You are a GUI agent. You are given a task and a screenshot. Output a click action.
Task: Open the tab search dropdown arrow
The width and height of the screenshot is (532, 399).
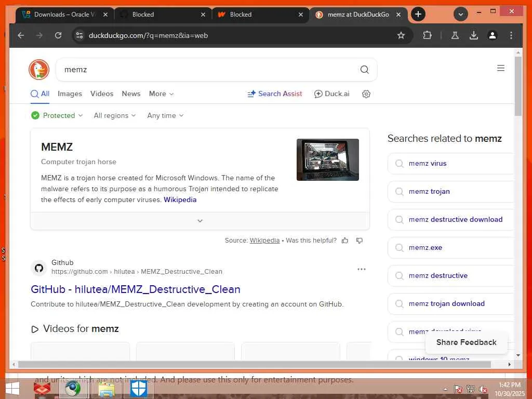click(x=461, y=14)
